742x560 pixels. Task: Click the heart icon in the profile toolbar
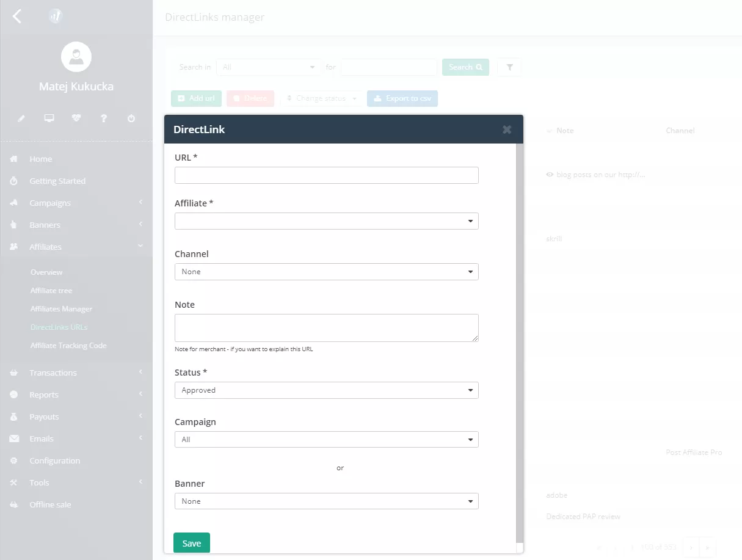tap(76, 118)
